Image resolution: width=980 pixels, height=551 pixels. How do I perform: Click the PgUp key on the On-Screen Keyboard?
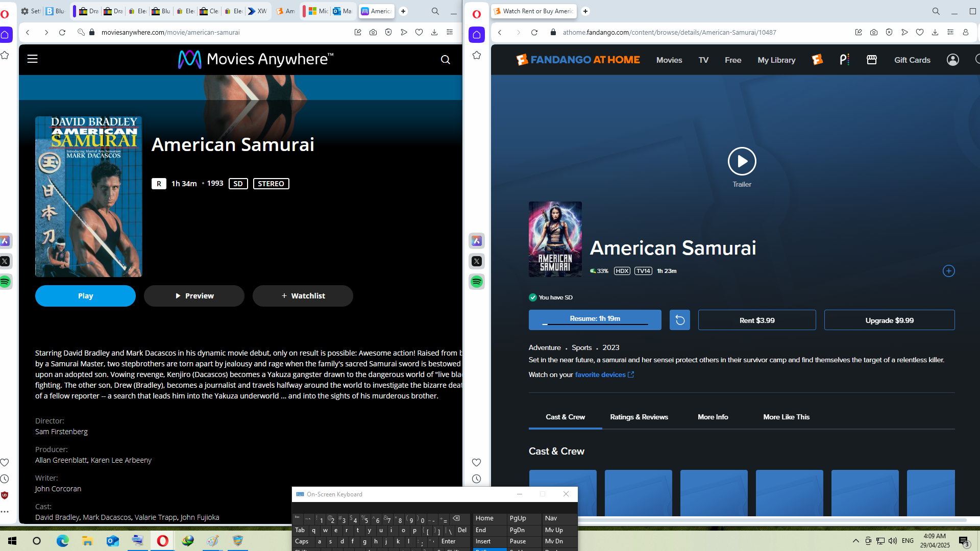click(524, 518)
